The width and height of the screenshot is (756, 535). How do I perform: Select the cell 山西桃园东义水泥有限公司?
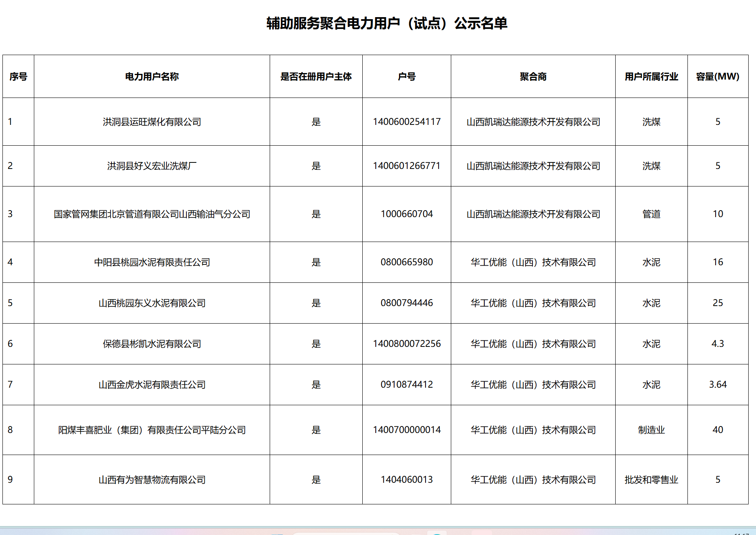(152, 303)
